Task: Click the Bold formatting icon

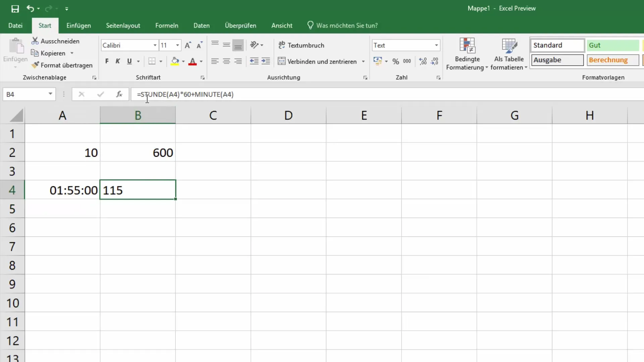Action: pos(107,61)
